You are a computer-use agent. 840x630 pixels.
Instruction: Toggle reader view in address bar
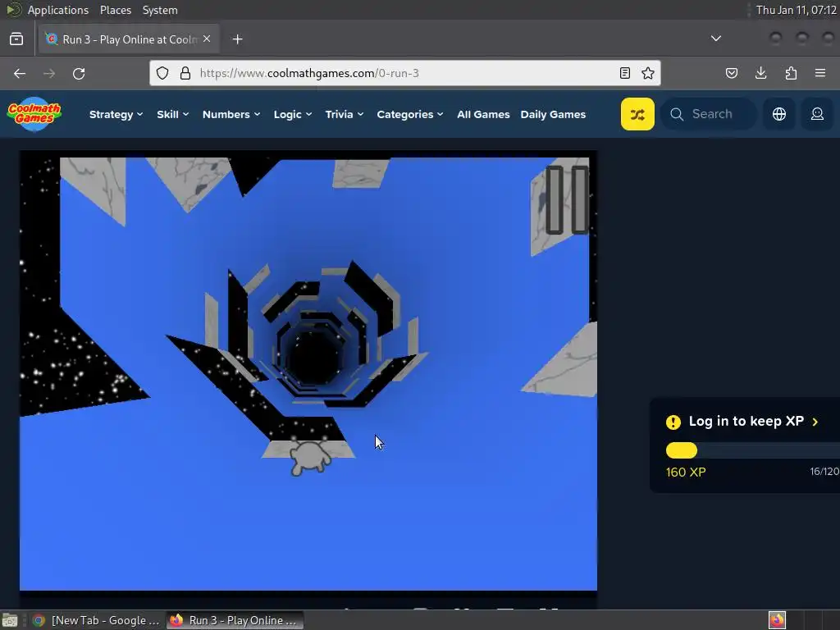(624, 73)
